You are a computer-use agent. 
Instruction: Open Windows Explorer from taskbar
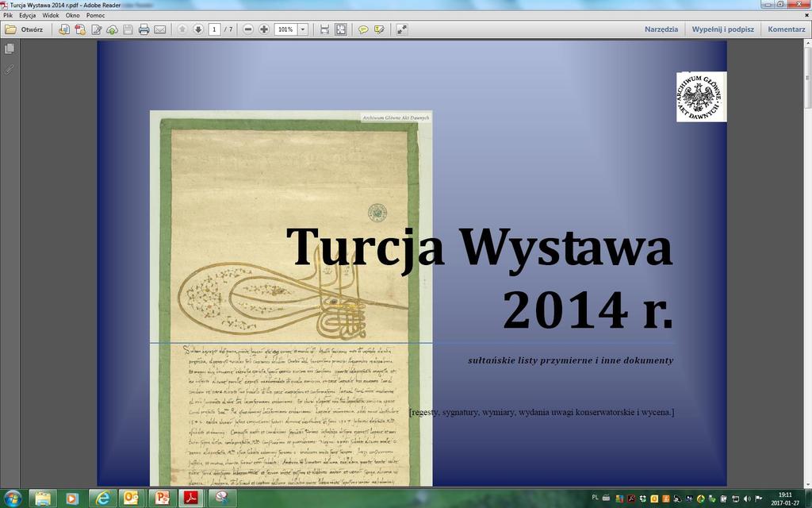(x=43, y=498)
